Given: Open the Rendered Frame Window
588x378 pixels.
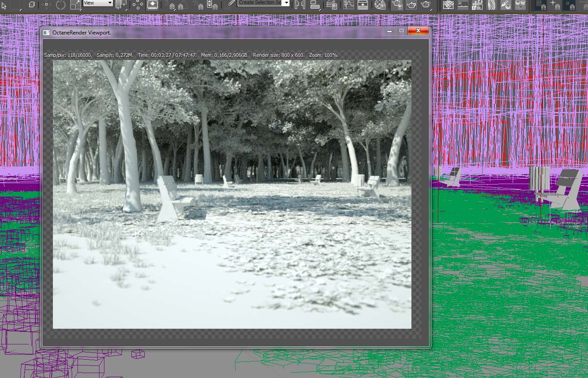Looking at the screenshot, I should pos(411,5).
